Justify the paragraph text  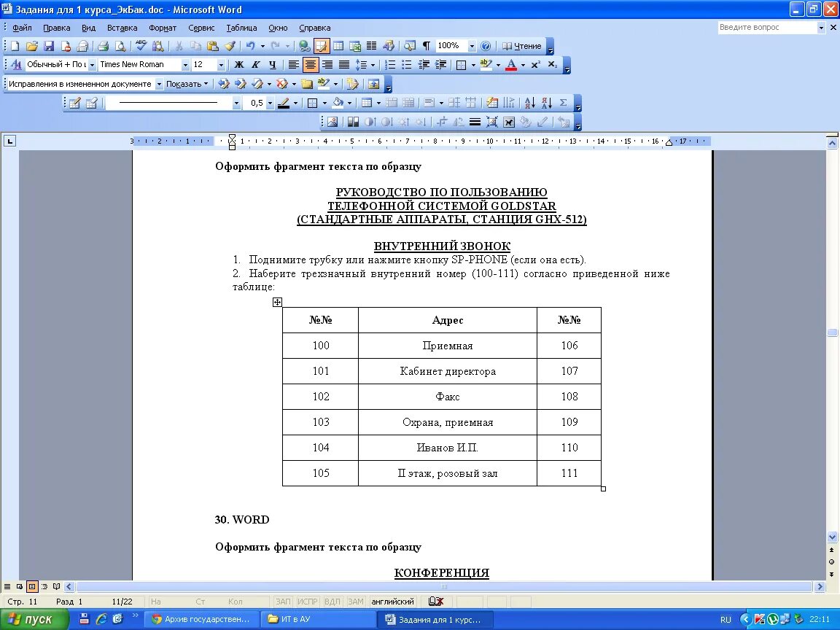[344, 65]
